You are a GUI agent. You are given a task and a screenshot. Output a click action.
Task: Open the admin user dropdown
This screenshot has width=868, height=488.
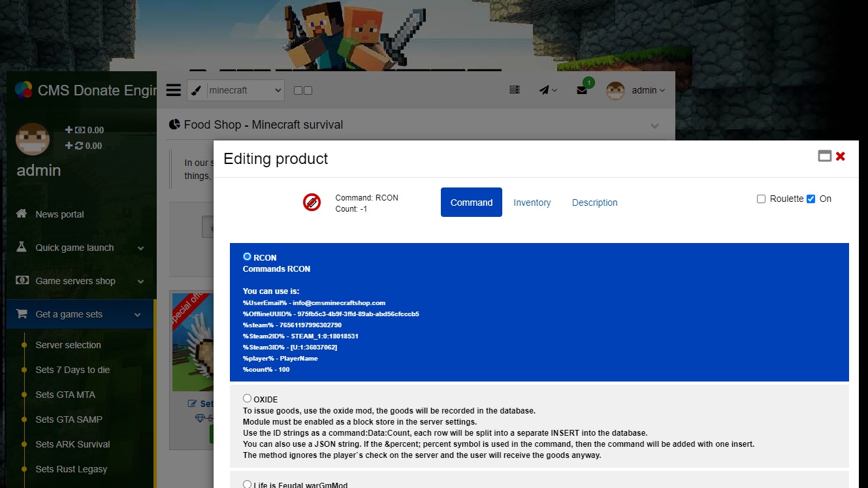point(635,90)
